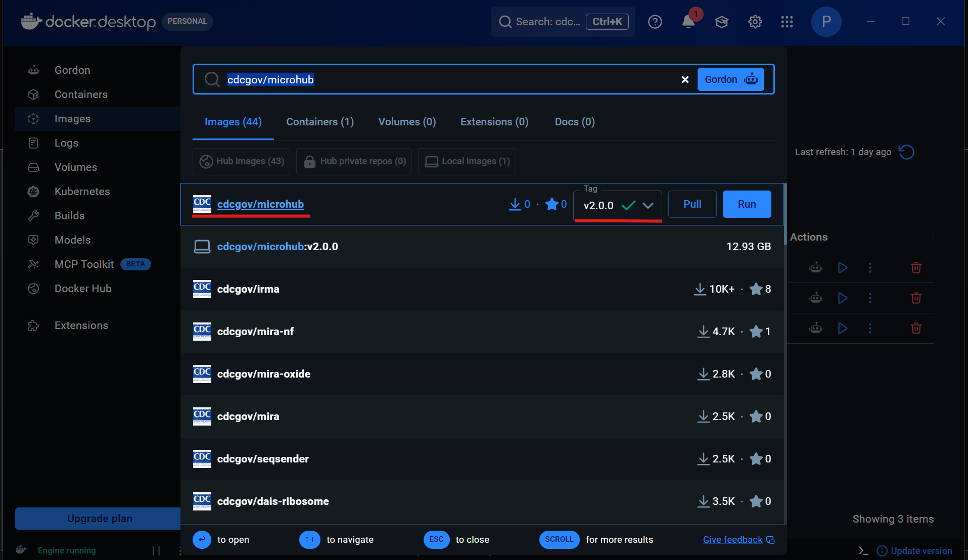968x560 pixels.
Task: Toggle Hub private repos filter
Action: 354,161
